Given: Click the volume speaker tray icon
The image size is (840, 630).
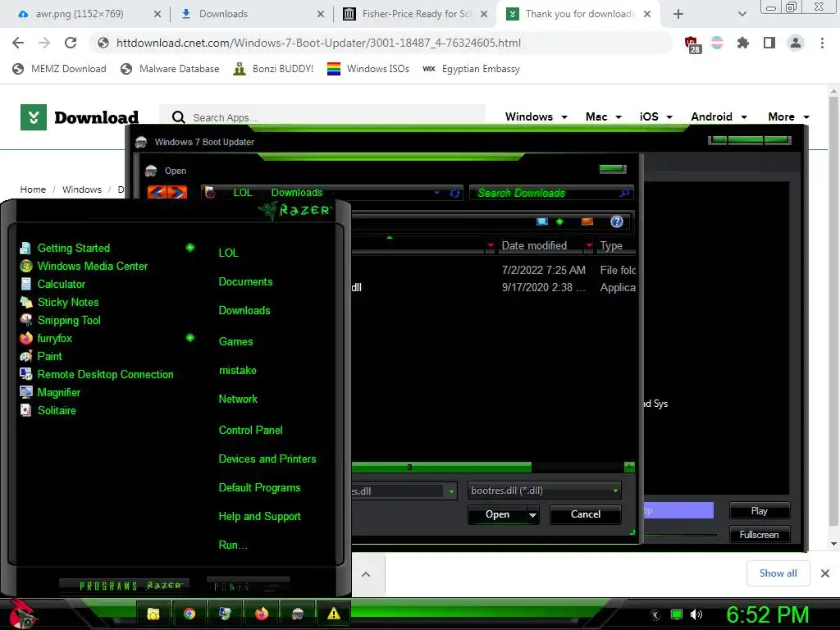Looking at the screenshot, I should pos(696,614).
